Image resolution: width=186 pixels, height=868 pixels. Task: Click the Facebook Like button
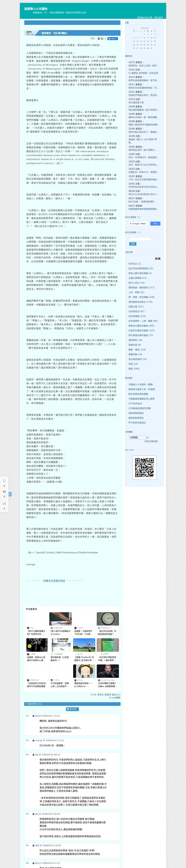[x=113, y=39]
